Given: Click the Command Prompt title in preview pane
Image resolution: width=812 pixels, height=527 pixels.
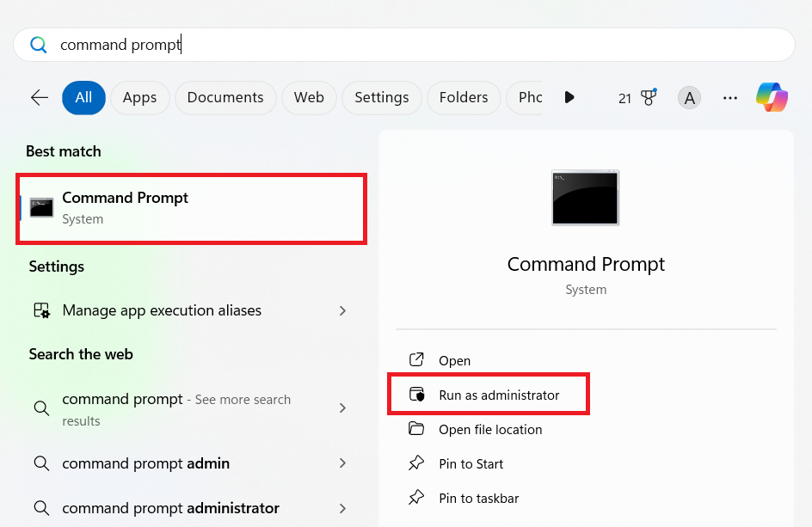Looking at the screenshot, I should click(x=586, y=265).
